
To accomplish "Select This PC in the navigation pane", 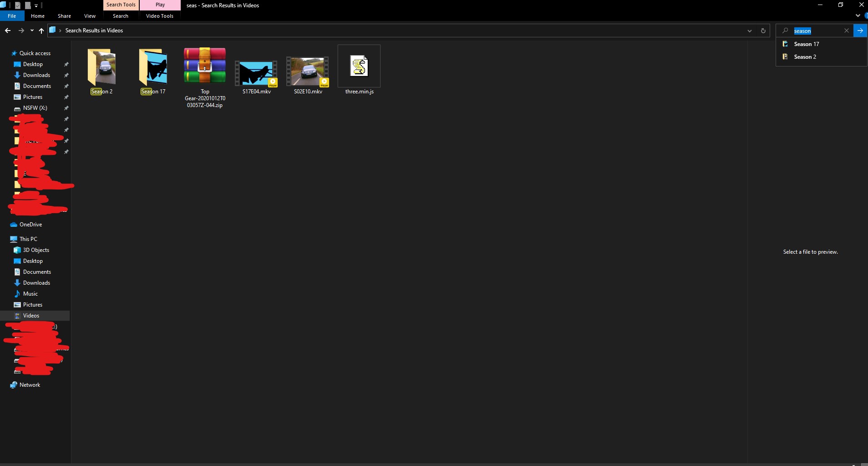I will (28, 239).
